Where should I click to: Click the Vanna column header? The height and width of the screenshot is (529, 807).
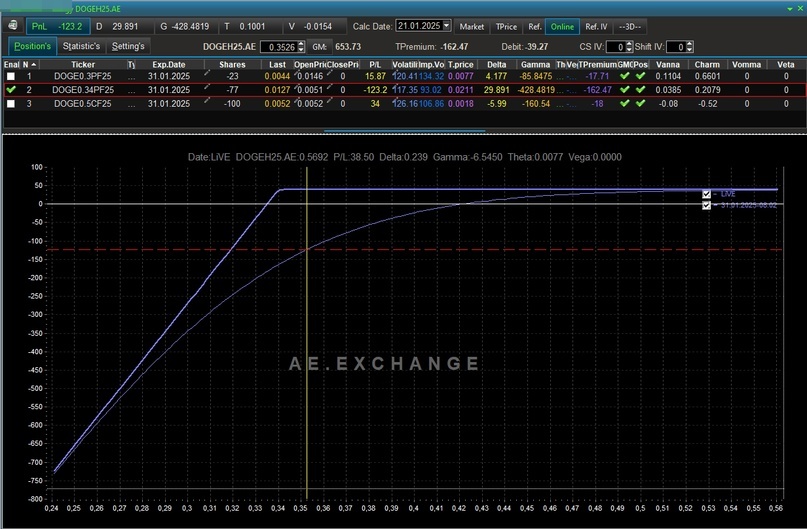[x=668, y=64]
